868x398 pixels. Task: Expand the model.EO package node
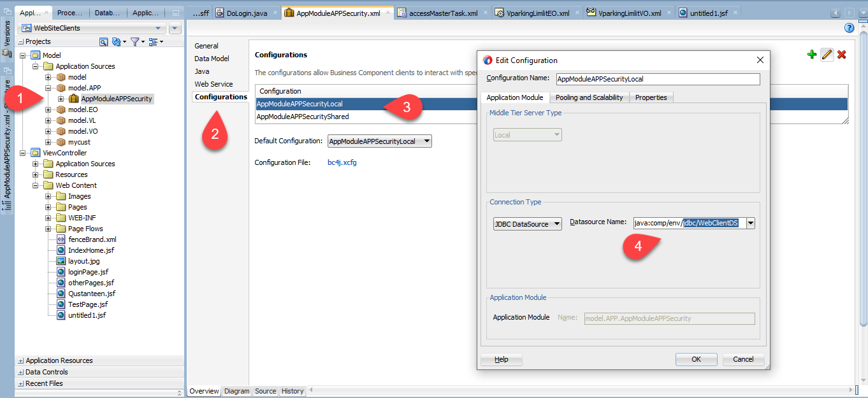[48, 110]
